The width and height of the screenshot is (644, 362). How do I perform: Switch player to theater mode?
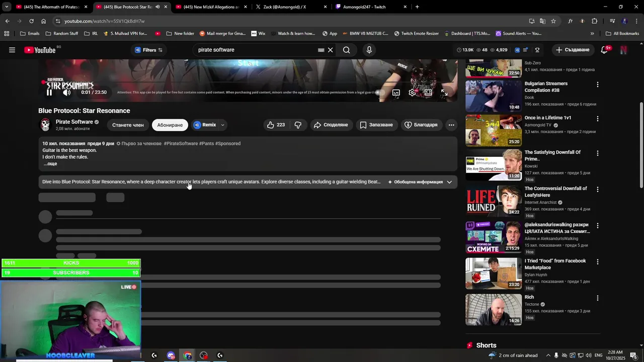coord(428,93)
